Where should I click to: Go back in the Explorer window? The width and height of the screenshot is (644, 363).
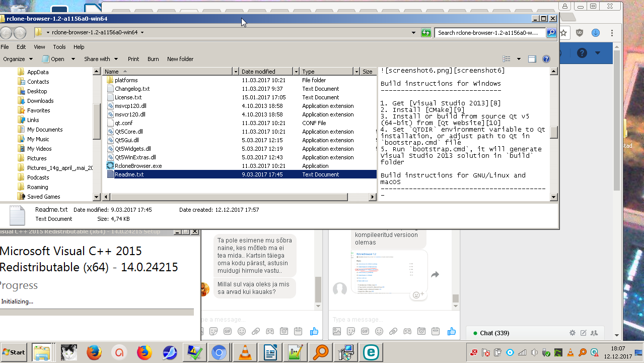[x=6, y=33]
